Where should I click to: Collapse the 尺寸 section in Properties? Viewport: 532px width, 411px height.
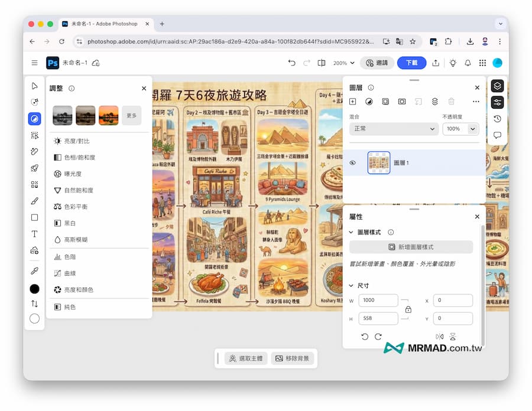pyautogui.click(x=350, y=285)
